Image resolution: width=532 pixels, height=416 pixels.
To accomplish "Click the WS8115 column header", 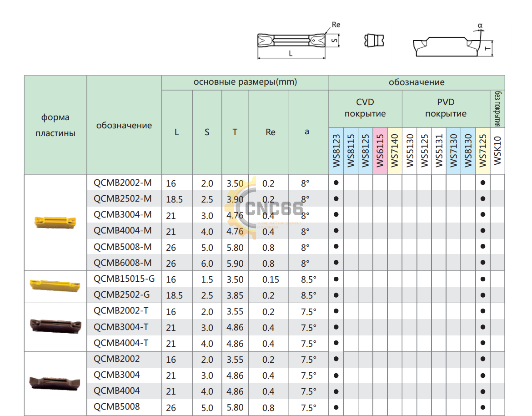I will coord(351,151).
